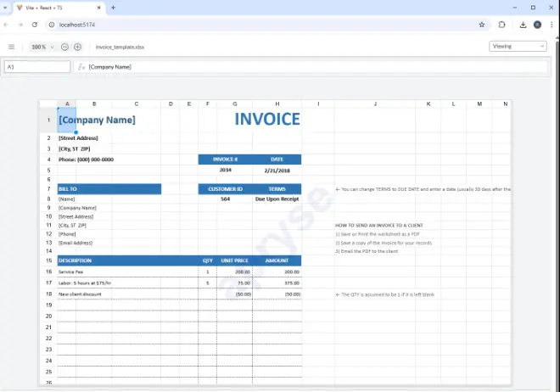
Task: Select row 16 header
Action: click(48, 272)
